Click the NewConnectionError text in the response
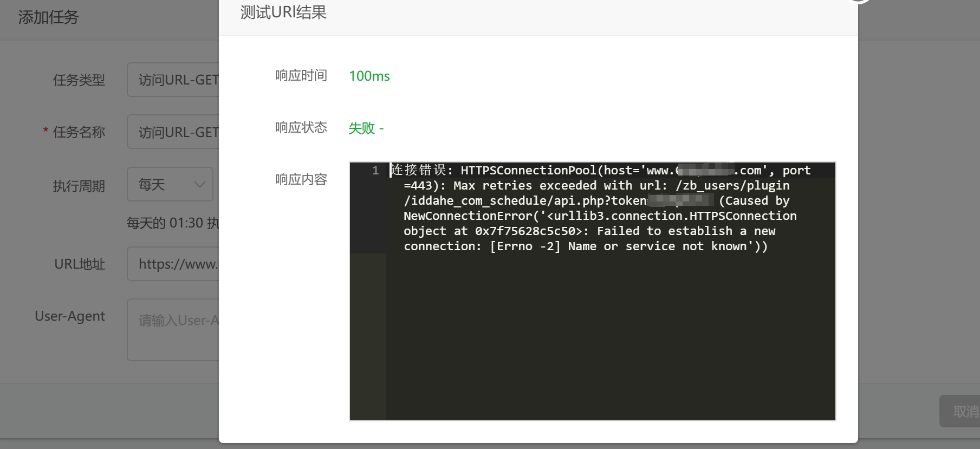The width and height of the screenshot is (980, 449). click(x=468, y=216)
